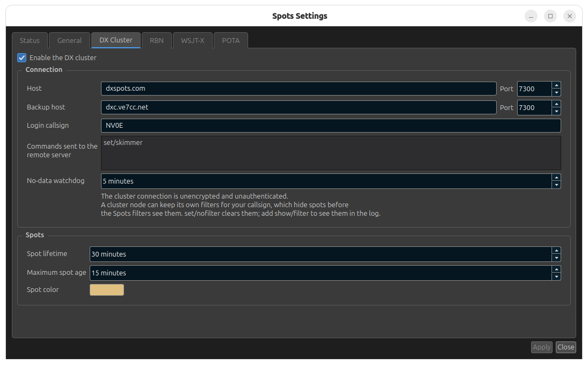The height and width of the screenshot is (365, 588).
Task: Close the window via title bar X
Action: (x=570, y=16)
